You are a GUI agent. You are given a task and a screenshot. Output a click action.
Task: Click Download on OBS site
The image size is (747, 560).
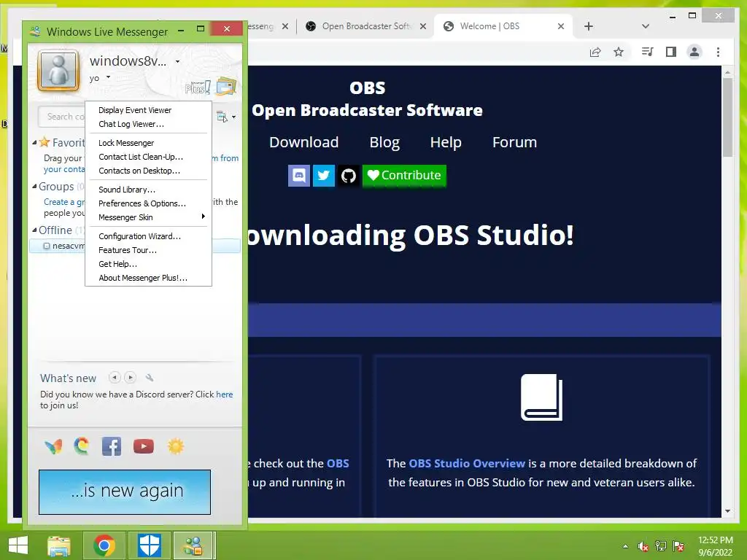[304, 142]
